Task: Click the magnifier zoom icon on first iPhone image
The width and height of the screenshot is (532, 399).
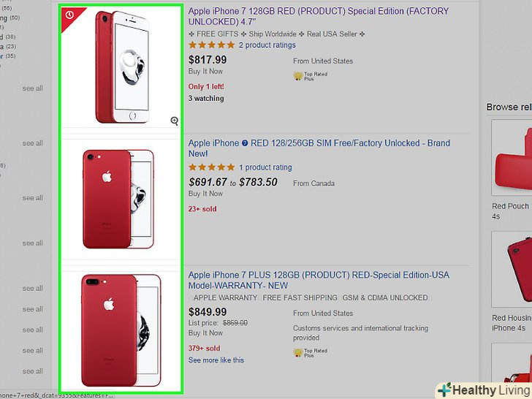Action: click(174, 121)
